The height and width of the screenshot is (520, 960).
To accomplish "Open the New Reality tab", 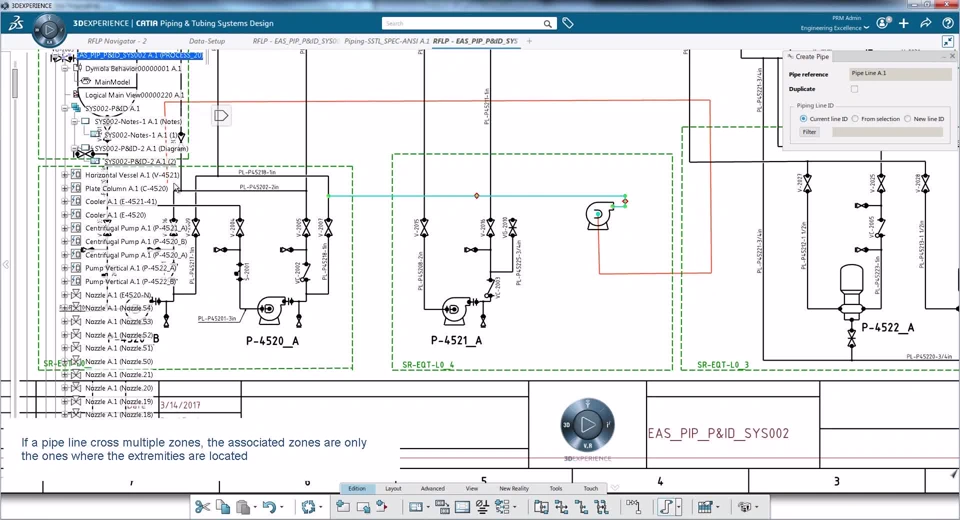I will 514,488.
